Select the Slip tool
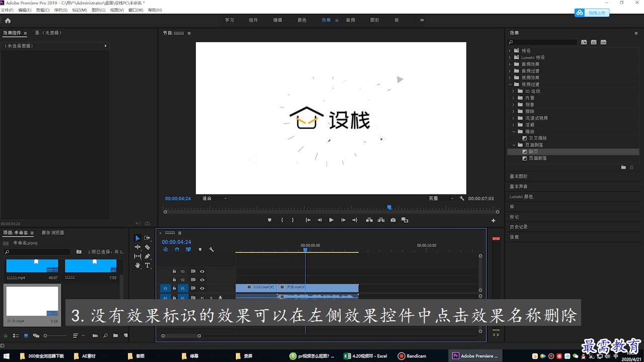Screen dimensions: 644x362 click(x=137, y=256)
